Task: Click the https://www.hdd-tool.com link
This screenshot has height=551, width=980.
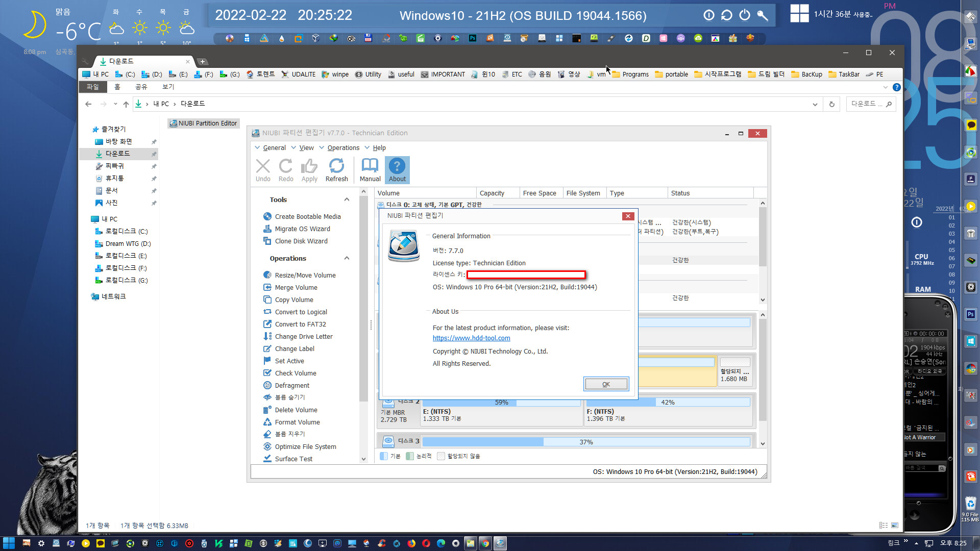Action: [471, 338]
